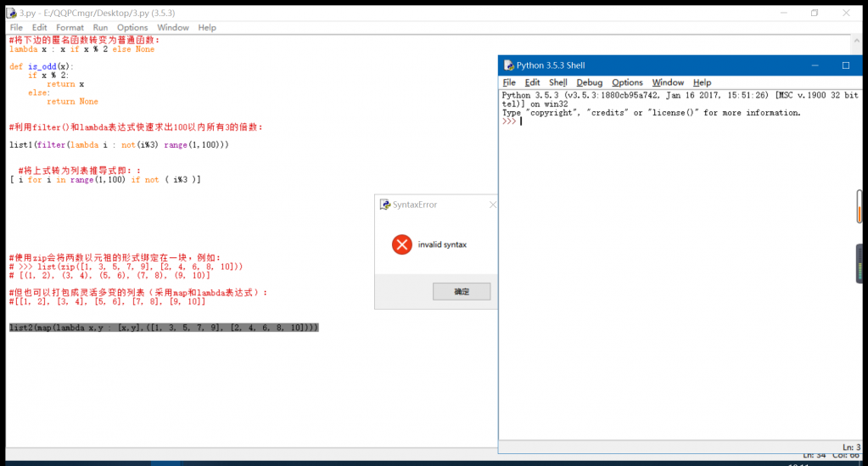Viewport: 868px width, 466px height.
Task: Click the Python 3.5.3 version banner text
Action: click(680, 100)
